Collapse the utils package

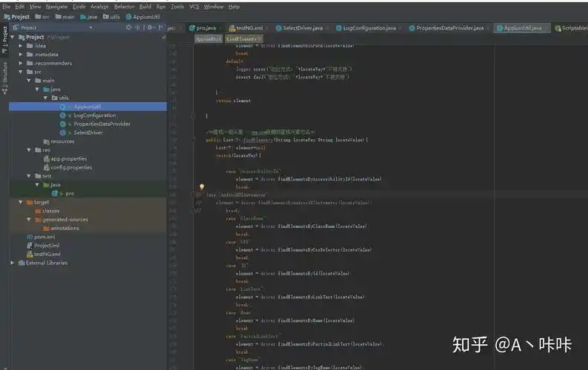click(45, 98)
